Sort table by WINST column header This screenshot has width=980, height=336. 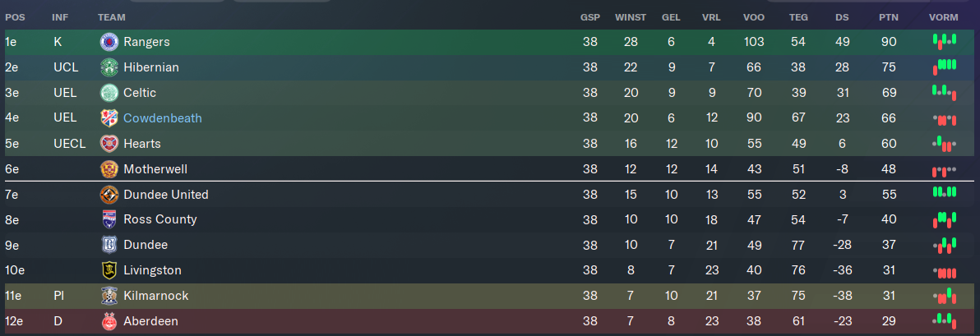631,17
